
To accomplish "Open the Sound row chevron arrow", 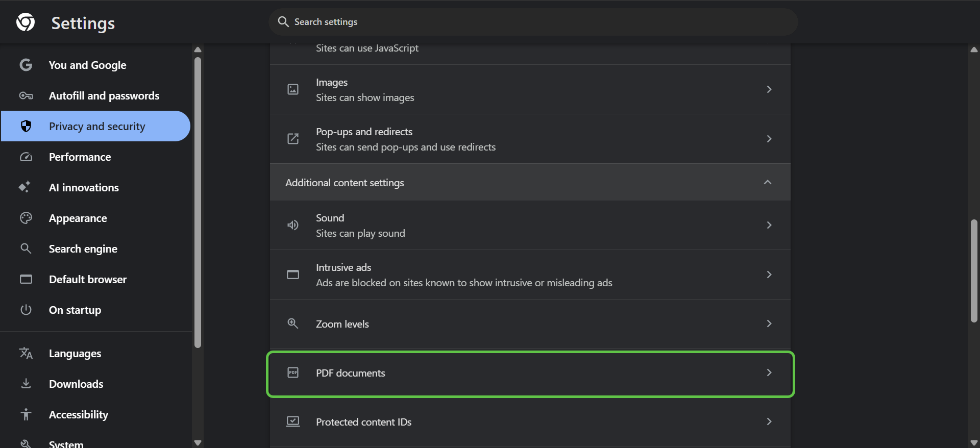I will click(769, 225).
